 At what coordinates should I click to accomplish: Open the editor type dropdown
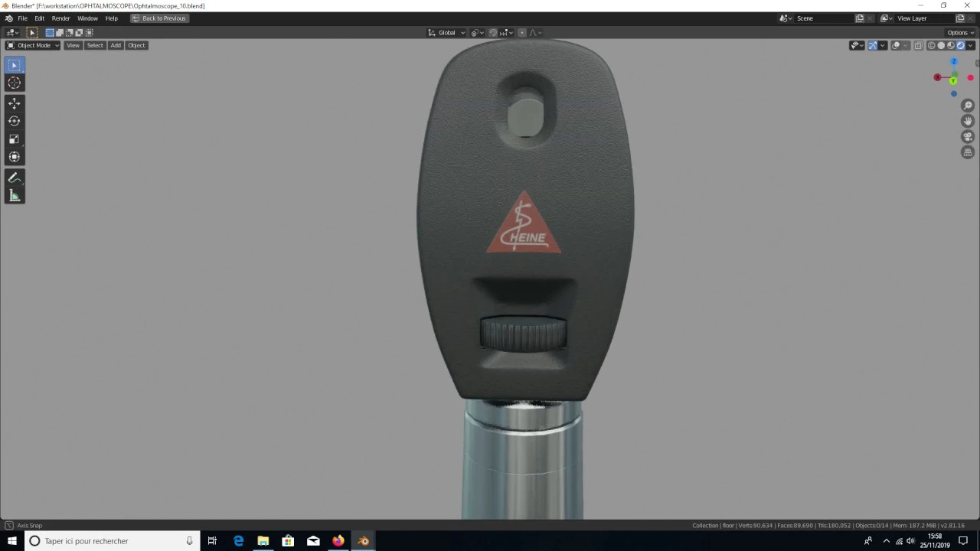click(12, 33)
